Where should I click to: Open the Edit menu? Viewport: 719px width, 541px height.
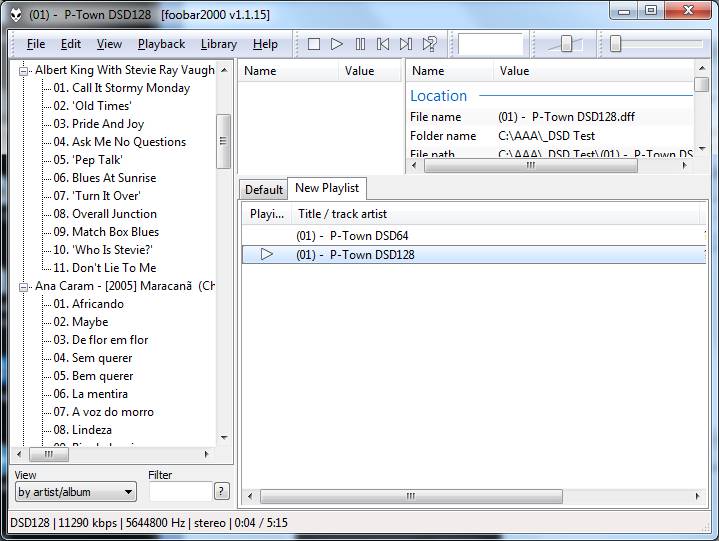coord(71,44)
